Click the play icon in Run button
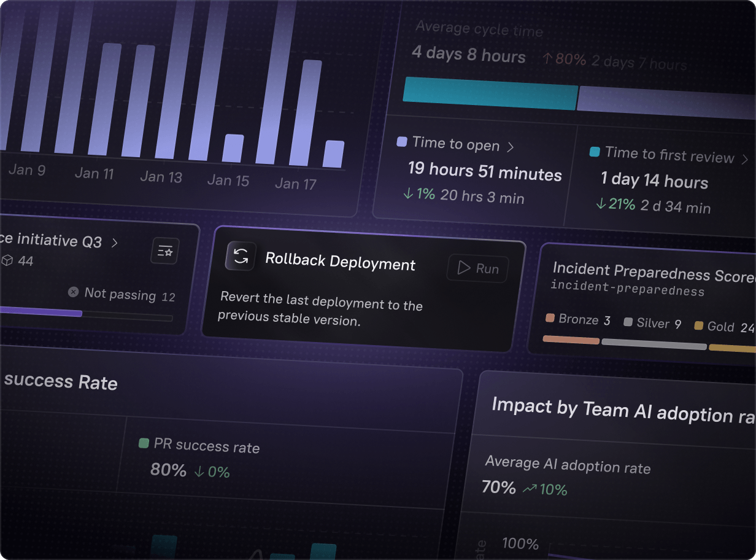Image resolution: width=756 pixels, height=560 pixels. (x=463, y=267)
